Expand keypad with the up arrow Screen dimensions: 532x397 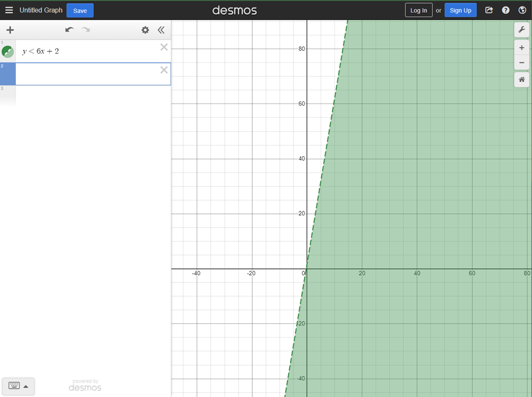[x=26, y=386]
